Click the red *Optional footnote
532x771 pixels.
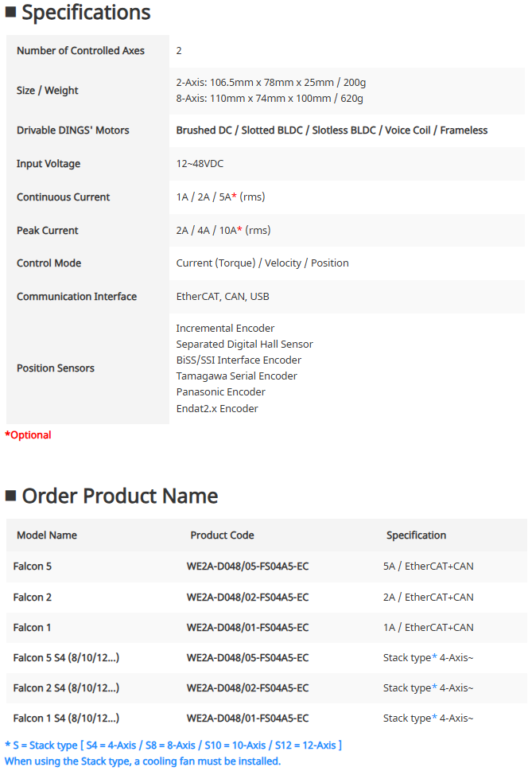click(x=28, y=435)
